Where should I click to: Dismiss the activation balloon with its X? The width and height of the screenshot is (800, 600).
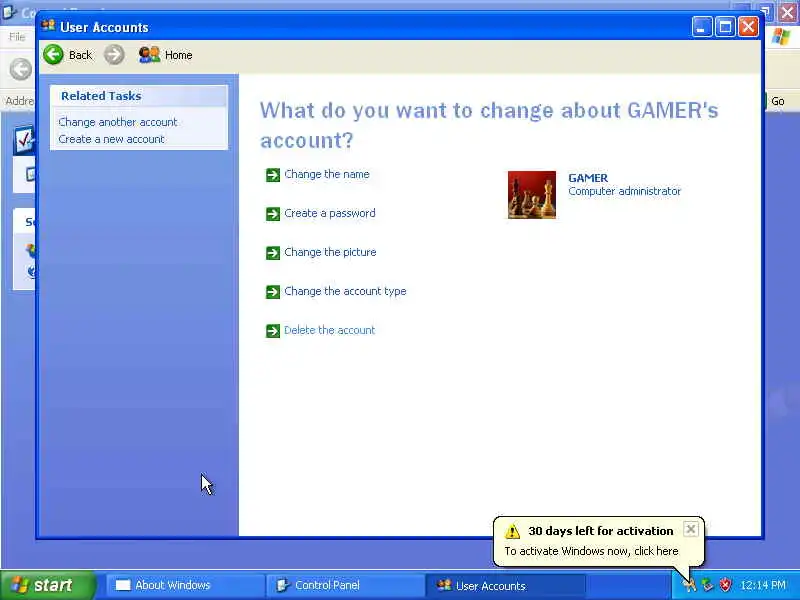(690, 530)
